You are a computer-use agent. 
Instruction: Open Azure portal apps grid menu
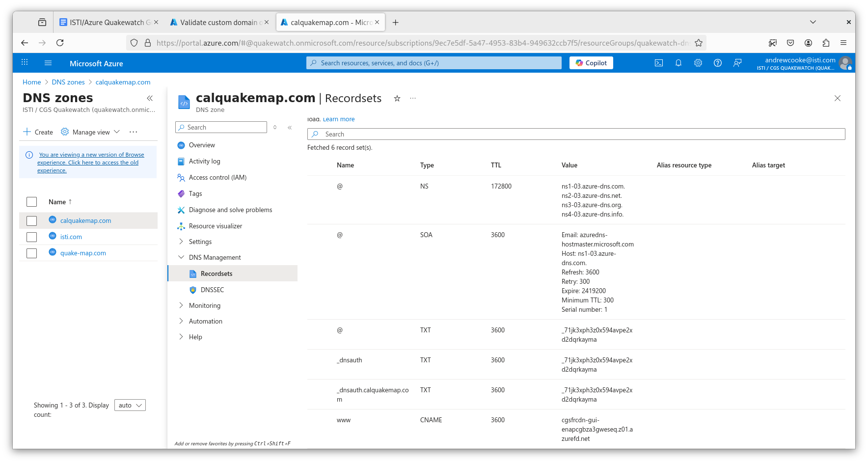point(25,62)
